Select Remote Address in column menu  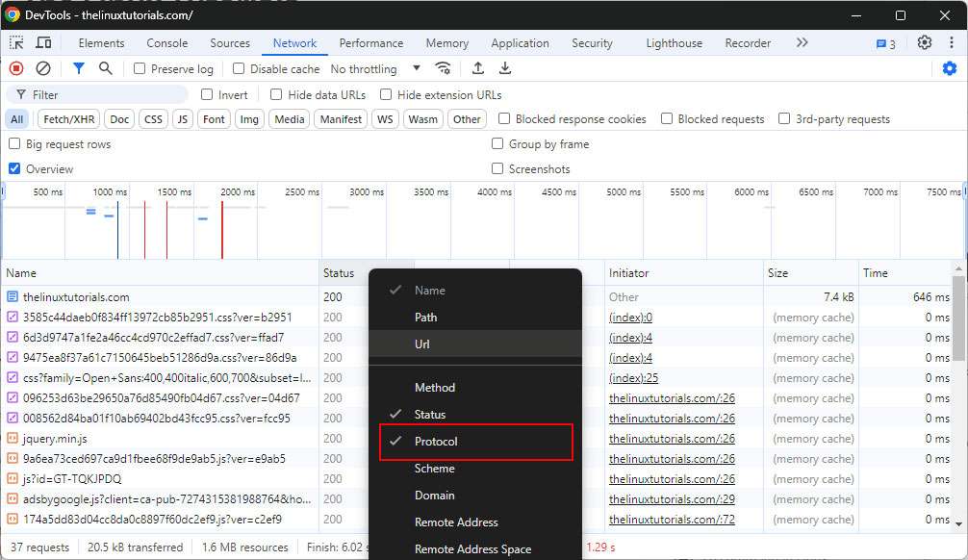476,522
